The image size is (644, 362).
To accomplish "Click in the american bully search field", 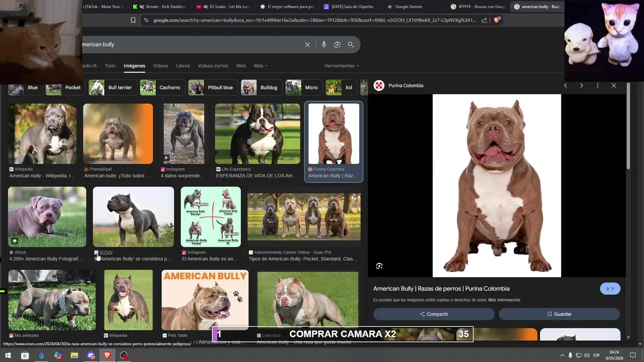I will click(191, 45).
